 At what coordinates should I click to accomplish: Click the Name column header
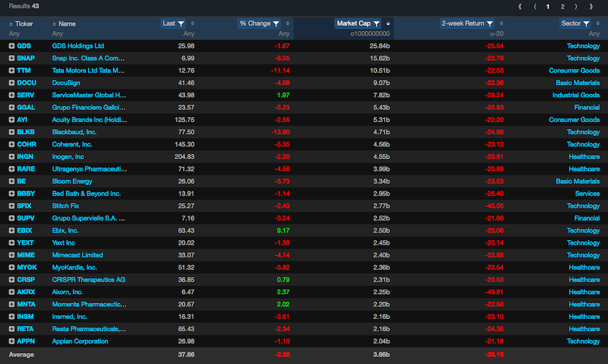(x=67, y=24)
